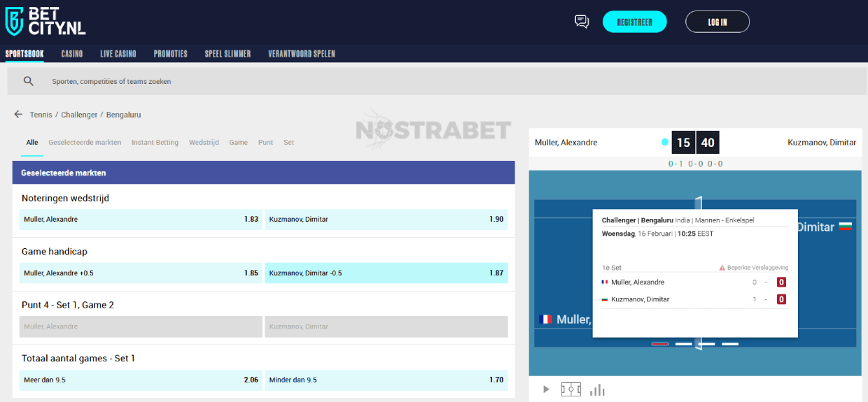This screenshot has height=402, width=868.
Task: Open the CASINO menu
Action: click(x=72, y=54)
